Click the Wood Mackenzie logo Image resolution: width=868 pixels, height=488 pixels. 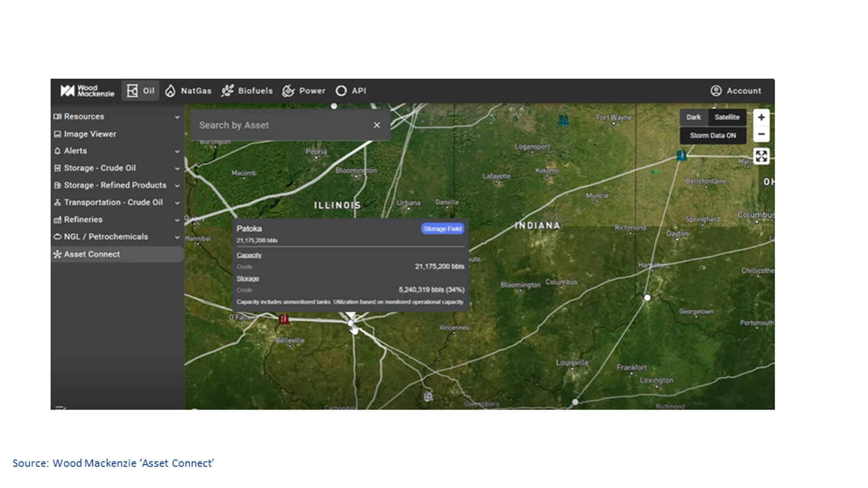point(87,91)
